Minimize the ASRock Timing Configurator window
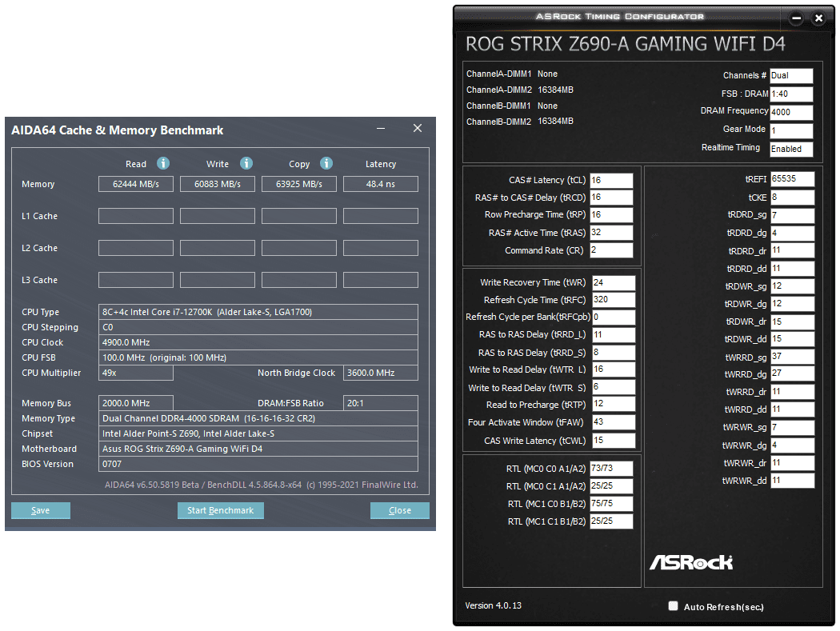This screenshot has width=840, height=631. point(797,18)
